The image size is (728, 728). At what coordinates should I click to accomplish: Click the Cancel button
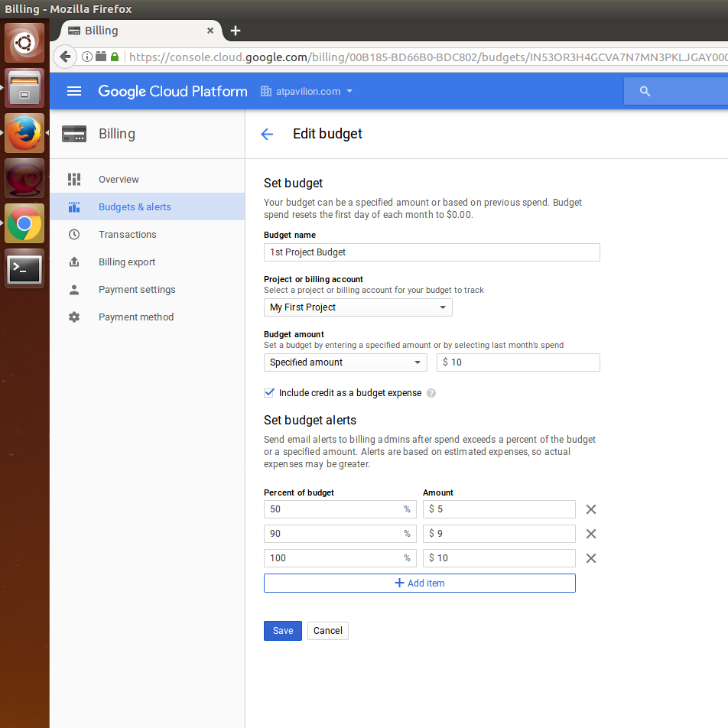[328, 631]
